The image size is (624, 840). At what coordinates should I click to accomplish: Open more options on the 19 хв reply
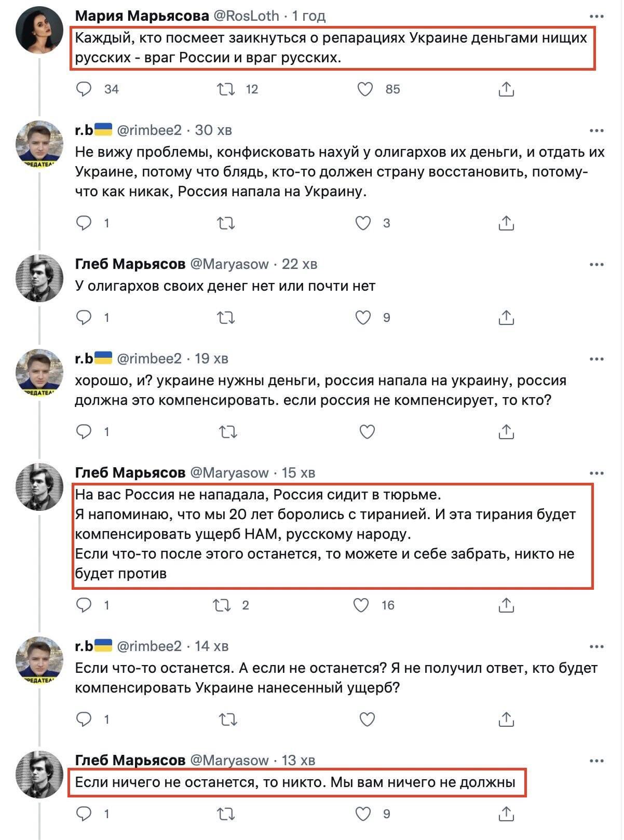[596, 359]
